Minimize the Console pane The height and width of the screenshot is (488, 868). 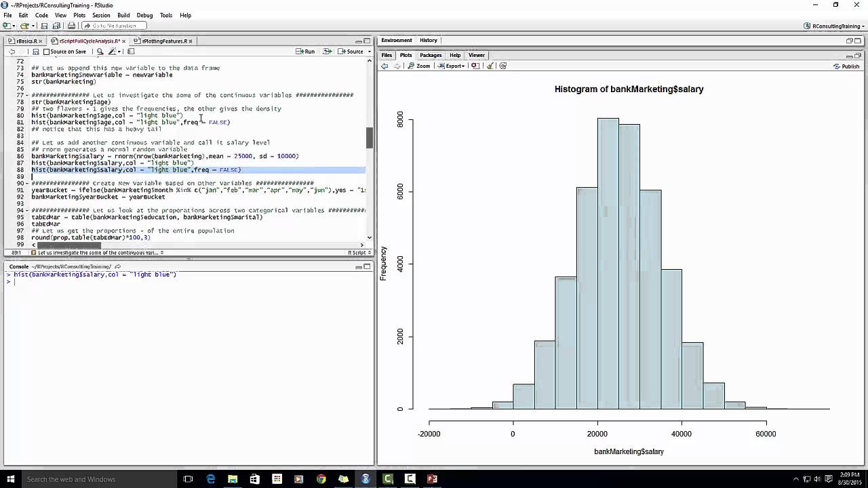359,267
